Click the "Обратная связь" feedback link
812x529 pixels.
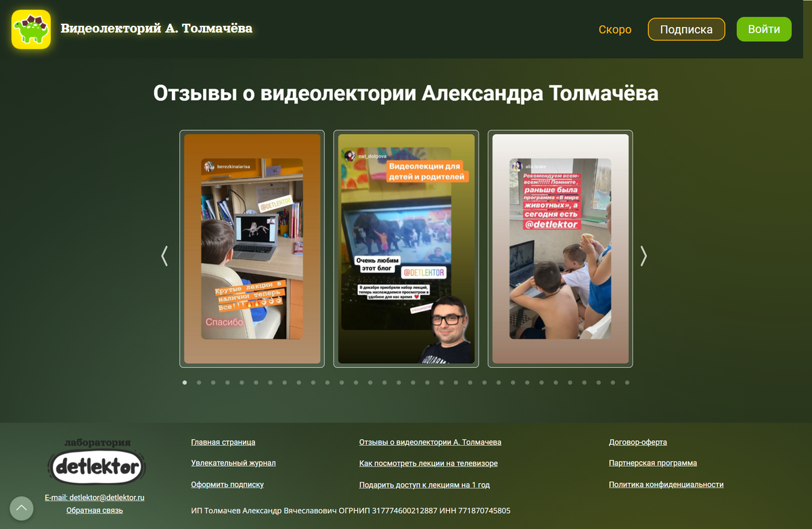point(95,511)
